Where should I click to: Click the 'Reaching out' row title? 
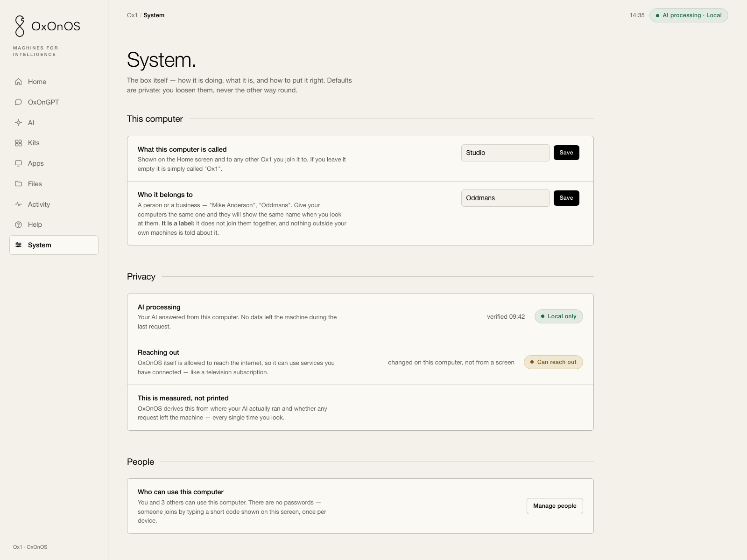[x=158, y=352]
